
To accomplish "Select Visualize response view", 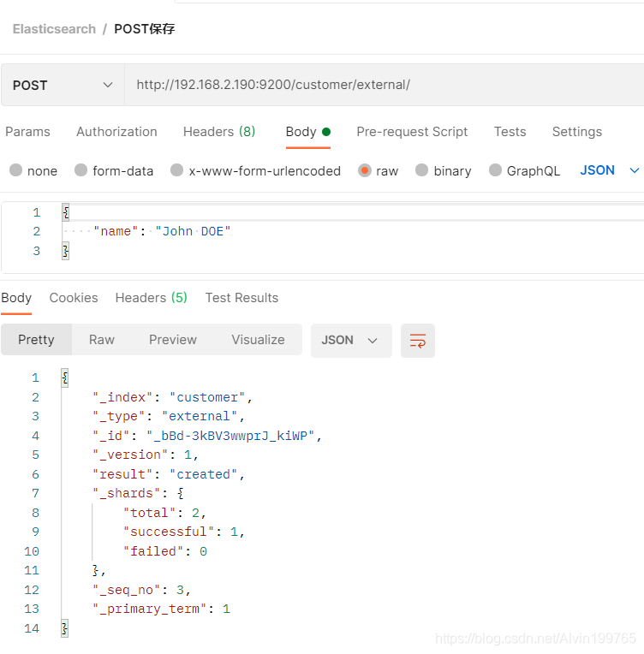I will pyautogui.click(x=258, y=340).
